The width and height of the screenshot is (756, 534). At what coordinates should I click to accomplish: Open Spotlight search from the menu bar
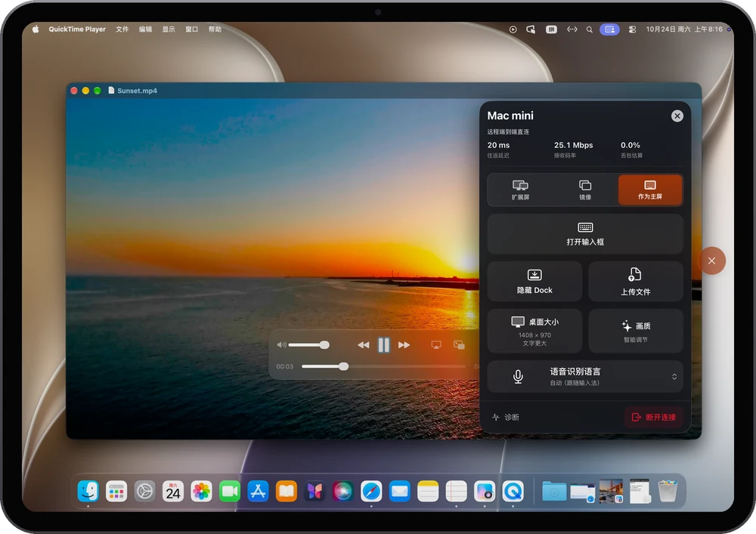[x=589, y=29]
